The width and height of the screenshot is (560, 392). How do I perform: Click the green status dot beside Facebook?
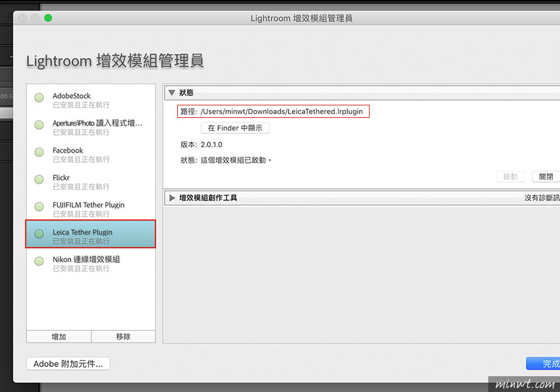point(39,152)
